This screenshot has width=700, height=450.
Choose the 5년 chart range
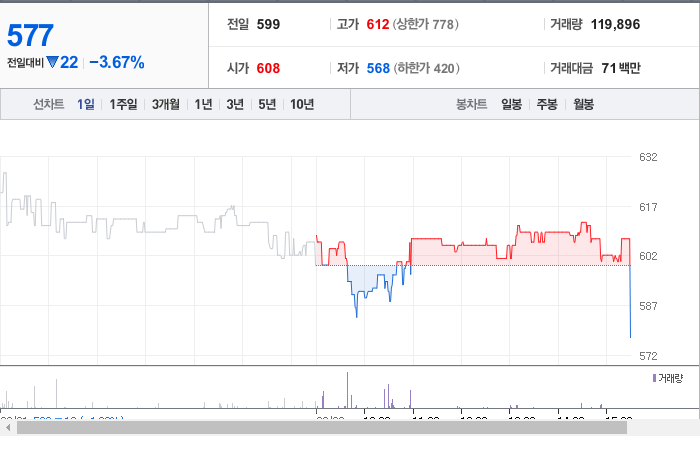click(267, 104)
